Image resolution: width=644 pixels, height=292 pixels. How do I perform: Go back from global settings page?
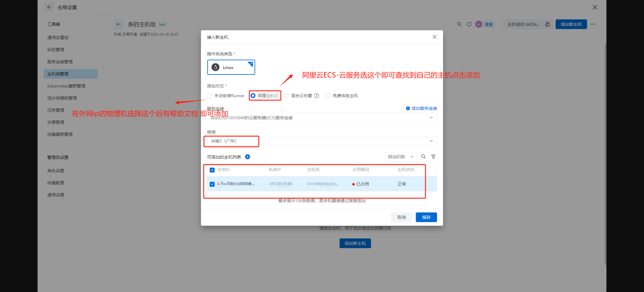tap(49, 7)
